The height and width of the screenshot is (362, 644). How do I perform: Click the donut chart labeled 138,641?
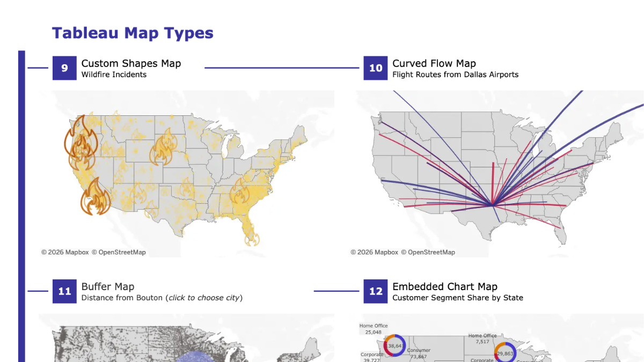(394, 346)
